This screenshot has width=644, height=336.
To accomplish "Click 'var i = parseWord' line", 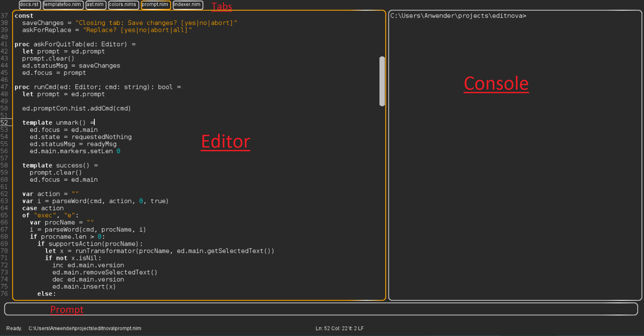I will tap(95, 201).
